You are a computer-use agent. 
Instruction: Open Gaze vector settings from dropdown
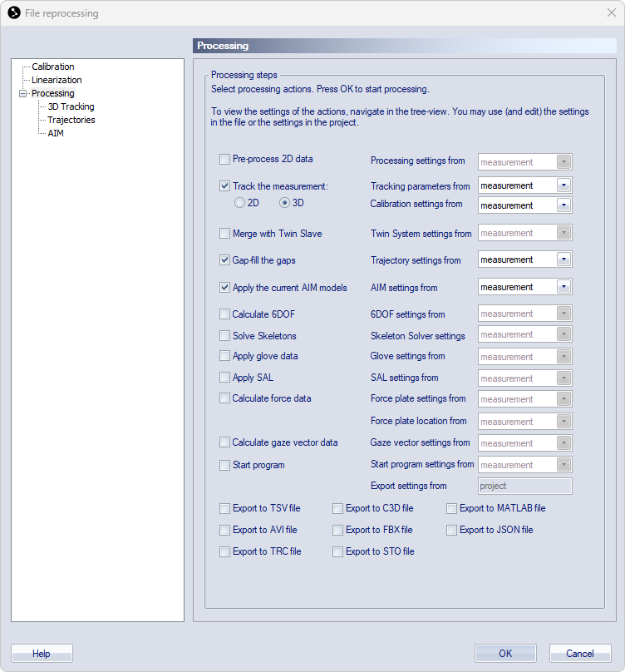click(x=524, y=443)
